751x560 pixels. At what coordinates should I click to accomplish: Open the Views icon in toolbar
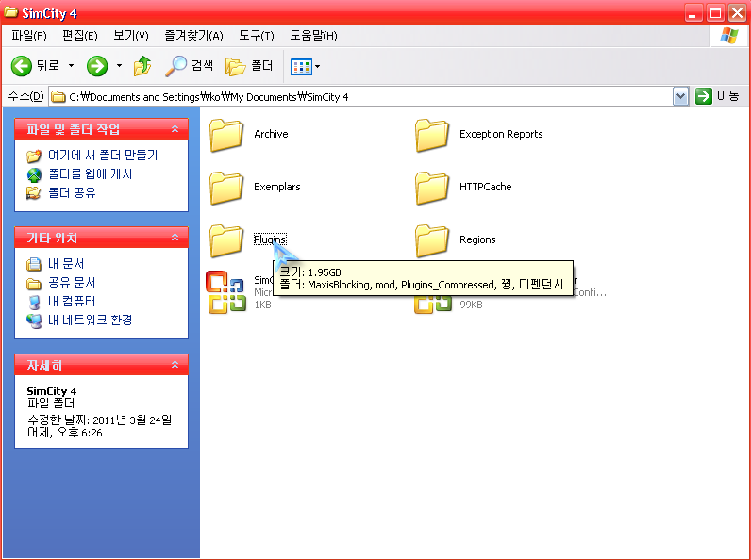tap(301, 67)
